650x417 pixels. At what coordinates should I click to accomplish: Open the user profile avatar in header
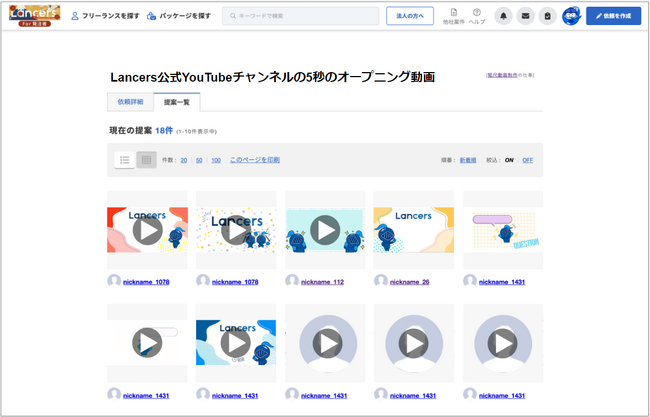tap(571, 16)
